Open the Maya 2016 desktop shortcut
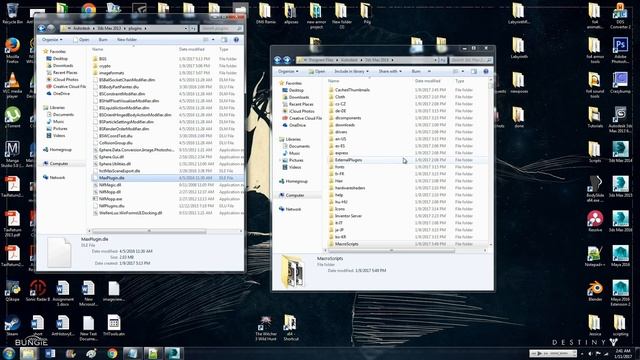Image resolution: width=640 pixels, height=360 pixels. point(620,256)
